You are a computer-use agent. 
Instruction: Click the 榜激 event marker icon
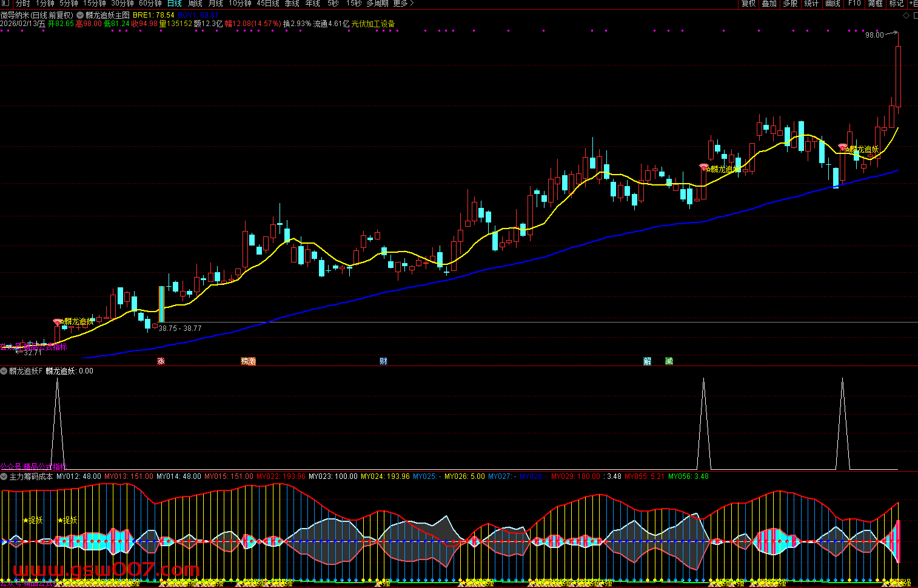pyautogui.click(x=248, y=361)
